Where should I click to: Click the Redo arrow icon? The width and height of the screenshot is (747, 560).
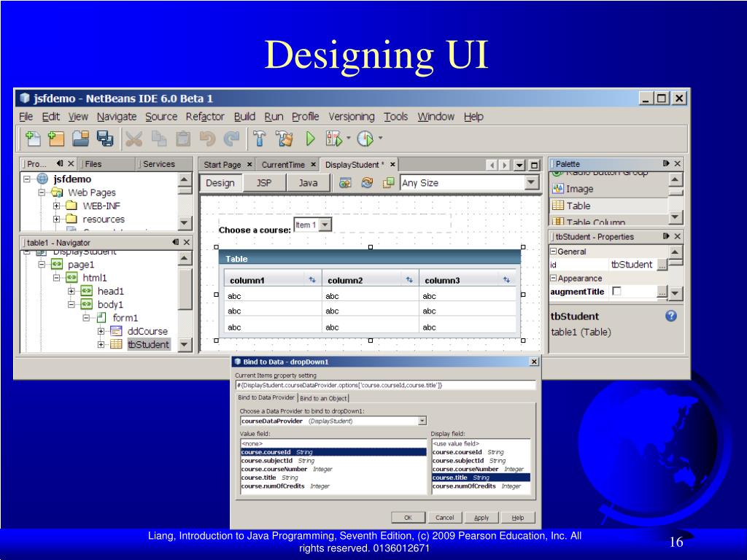[x=232, y=139]
